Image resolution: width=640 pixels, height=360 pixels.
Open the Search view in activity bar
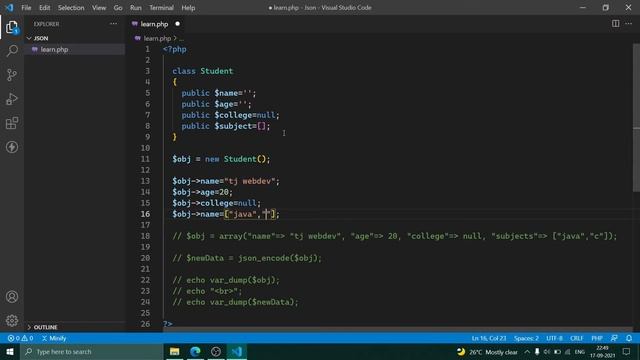pos(12,51)
